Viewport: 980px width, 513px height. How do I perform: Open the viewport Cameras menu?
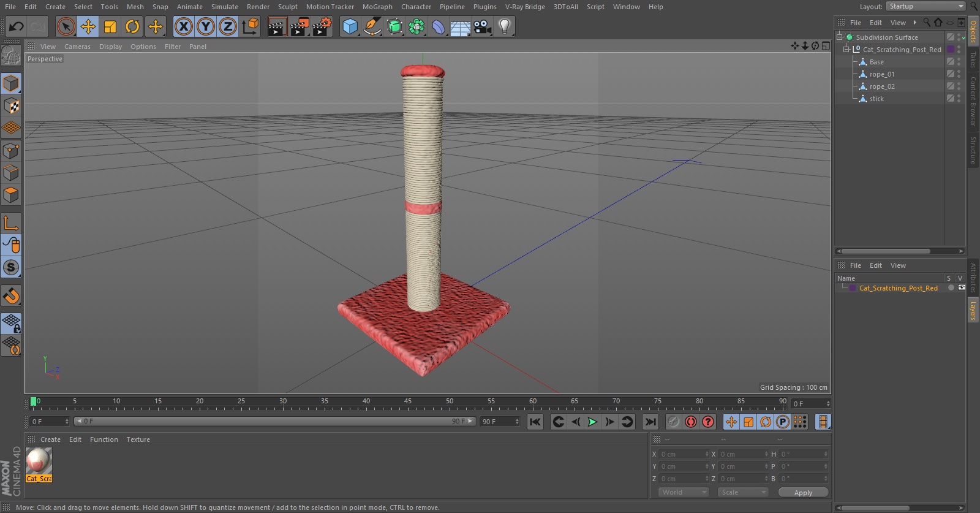coord(77,47)
